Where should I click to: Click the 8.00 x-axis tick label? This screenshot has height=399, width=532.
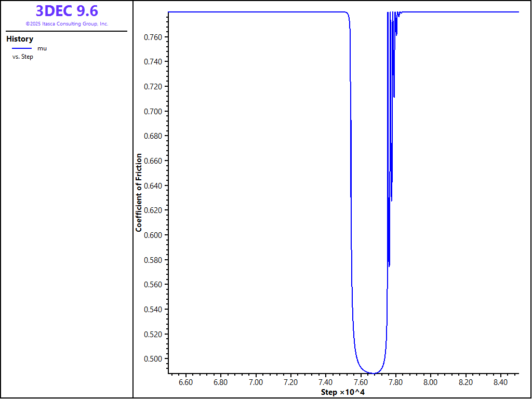click(x=431, y=382)
